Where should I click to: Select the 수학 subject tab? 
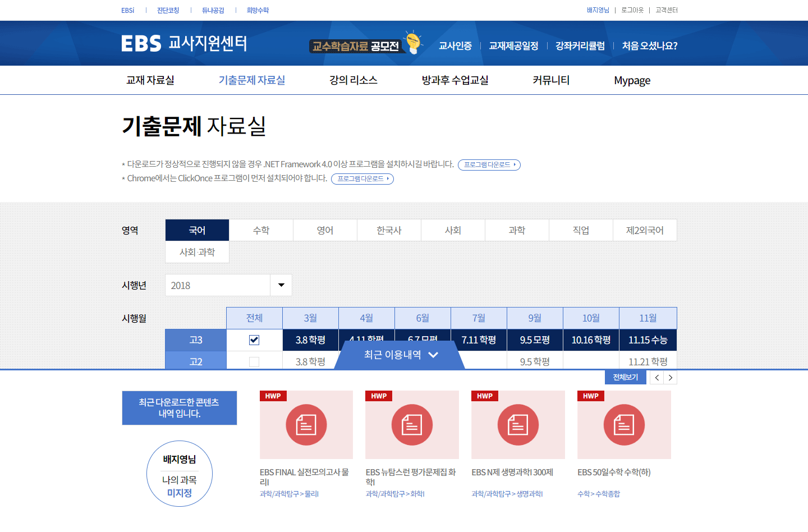[261, 230]
